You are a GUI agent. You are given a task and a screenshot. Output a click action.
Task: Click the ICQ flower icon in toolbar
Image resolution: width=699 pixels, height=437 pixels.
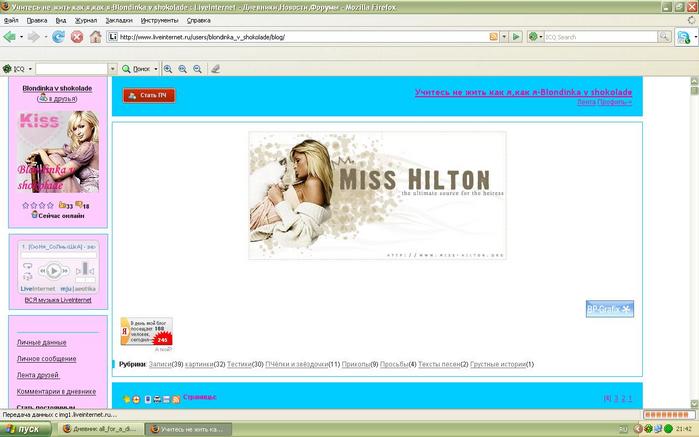click(x=7, y=69)
